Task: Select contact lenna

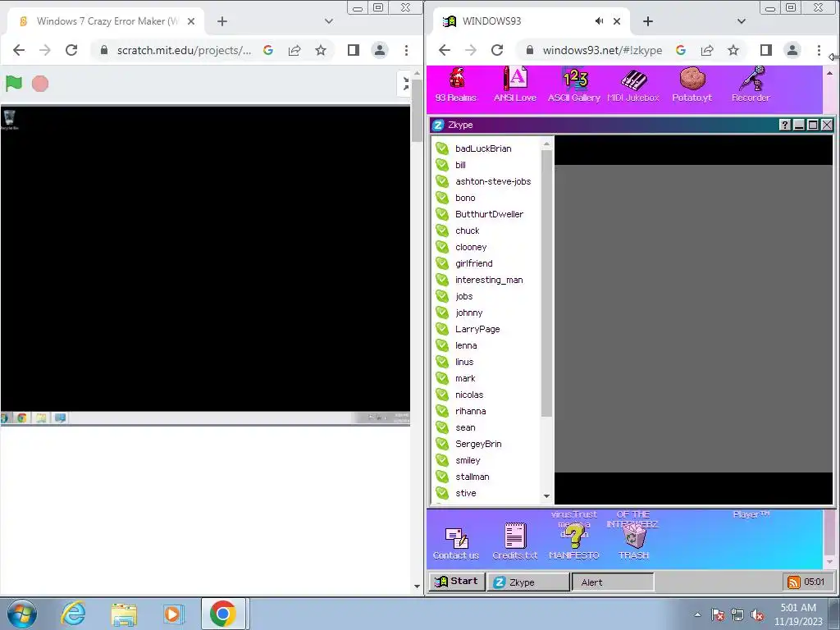Action: 466,345
